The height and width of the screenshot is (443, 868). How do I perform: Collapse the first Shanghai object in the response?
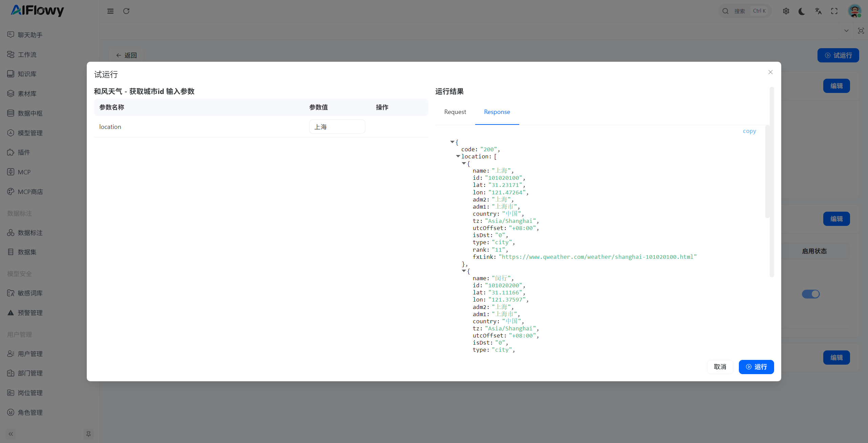coord(464,163)
